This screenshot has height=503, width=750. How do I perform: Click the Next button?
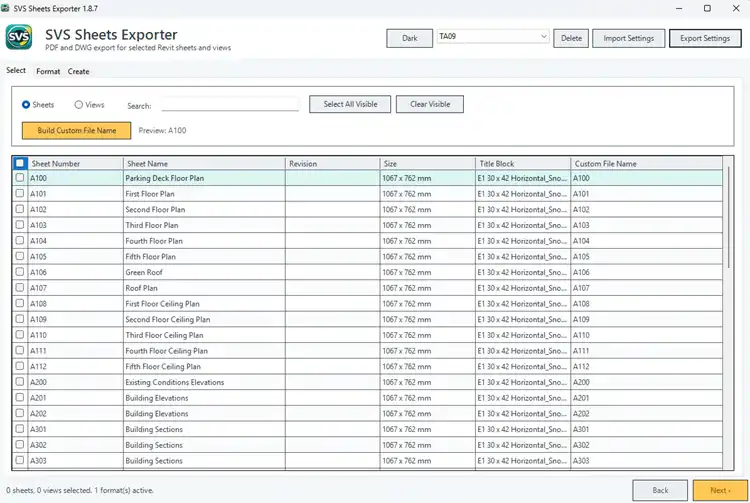coord(720,491)
